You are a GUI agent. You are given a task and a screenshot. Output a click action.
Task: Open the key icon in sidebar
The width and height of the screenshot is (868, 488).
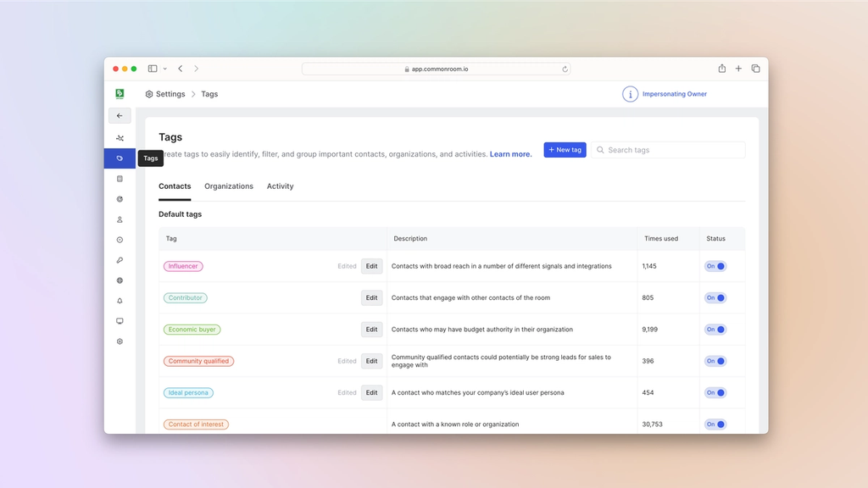point(120,260)
